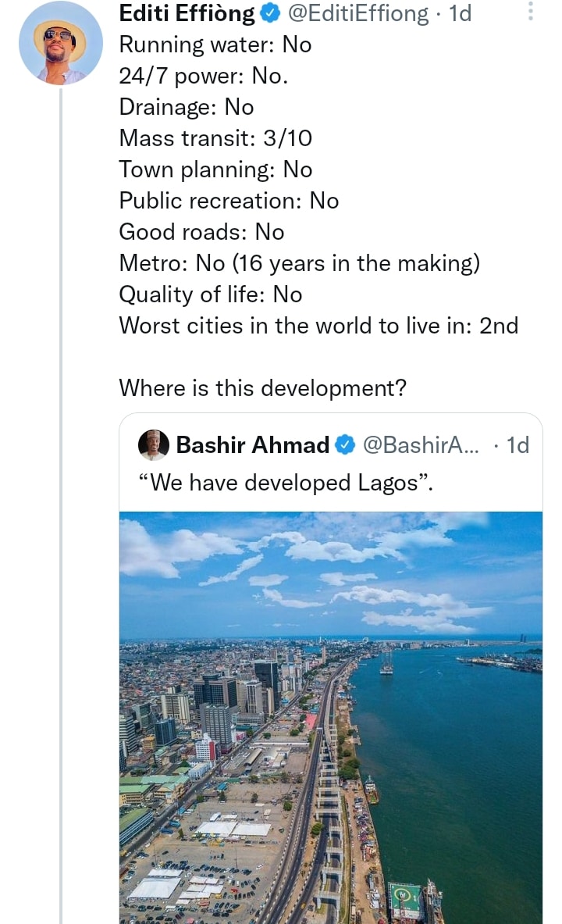Screen dimensions: 562x924
Task: Click the Bashir Ahmad name in quoted tweet
Action: click(252, 445)
